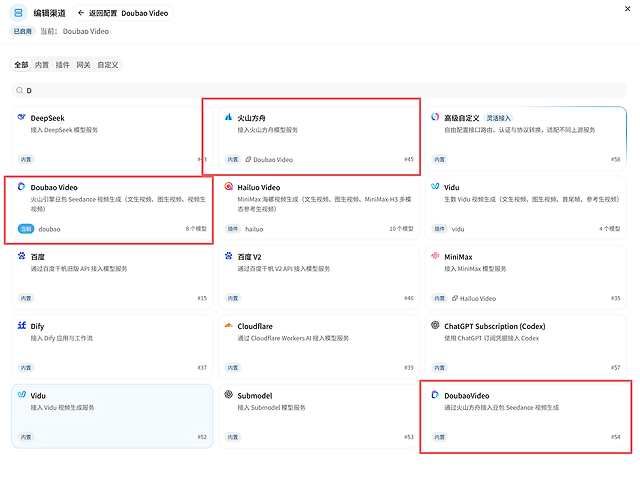640x500 pixels.
Task: Click the '10 个模型' text in Hailuo Video card
Action: [401, 229]
